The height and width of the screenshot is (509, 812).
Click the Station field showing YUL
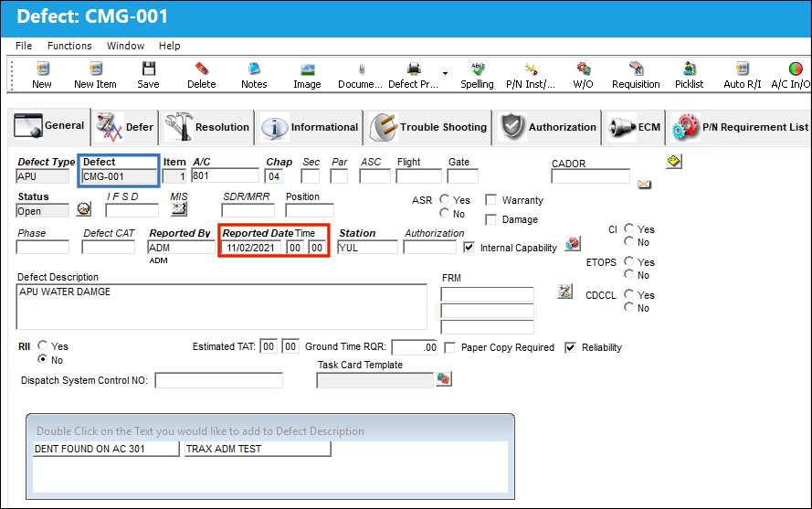(x=367, y=248)
